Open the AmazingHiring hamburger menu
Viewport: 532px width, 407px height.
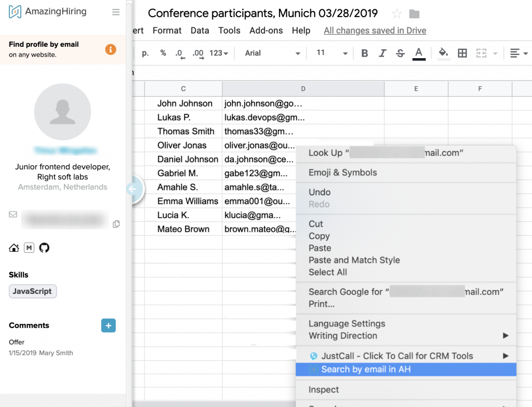pyautogui.click(x=116, y=12)
